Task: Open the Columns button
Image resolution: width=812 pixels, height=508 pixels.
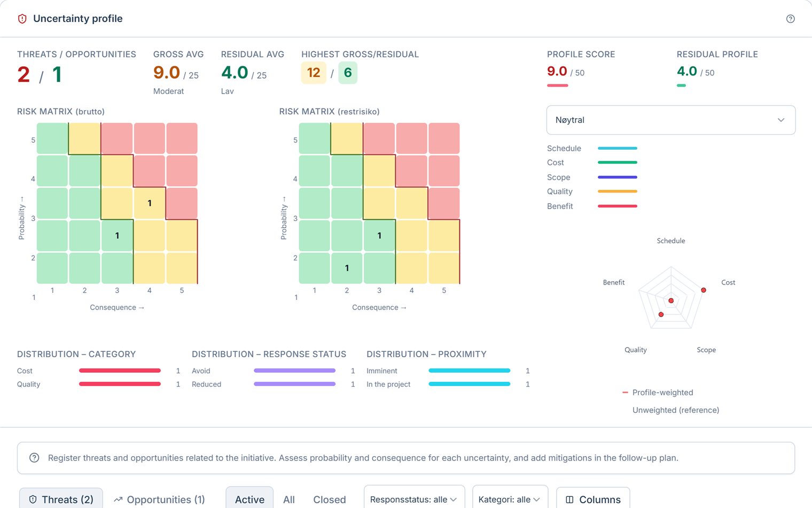Action: 593,499
